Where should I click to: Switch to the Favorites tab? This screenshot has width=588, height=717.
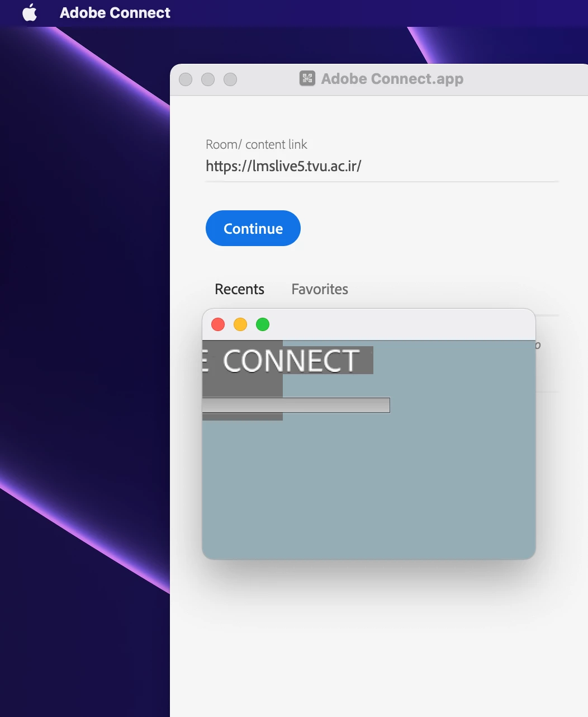coord(320,289)
